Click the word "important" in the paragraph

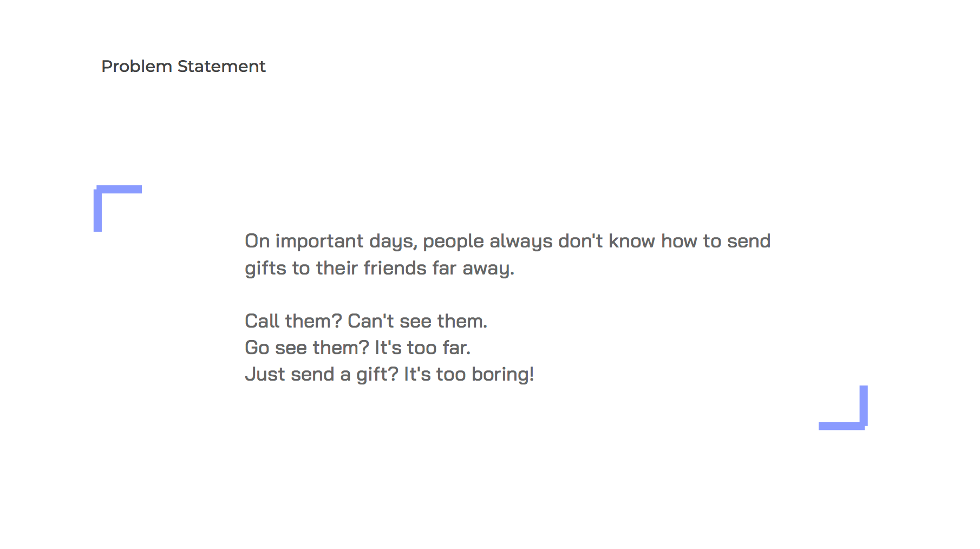(x=319, y=241)
